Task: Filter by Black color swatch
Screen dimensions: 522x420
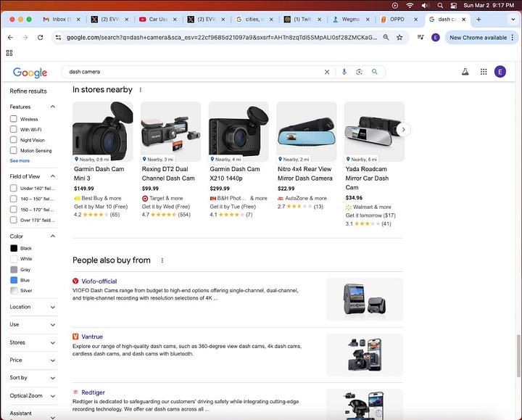Action: [14, 248]
